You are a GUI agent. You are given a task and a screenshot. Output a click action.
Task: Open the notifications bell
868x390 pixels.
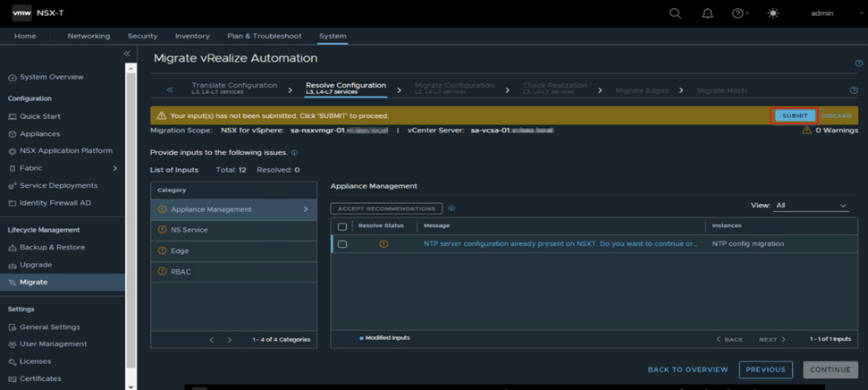[706, 13]
